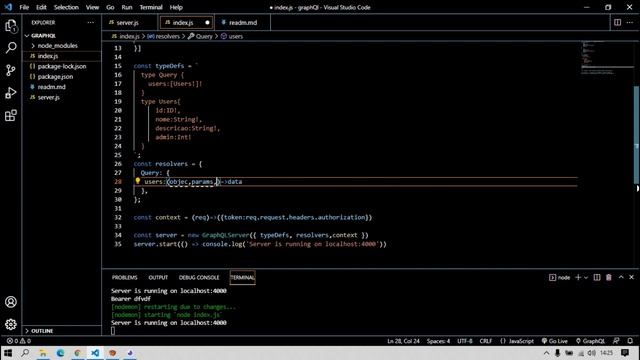Open readm.md in explorer
The height and width of the screenshot is (360, 640).
51,87
